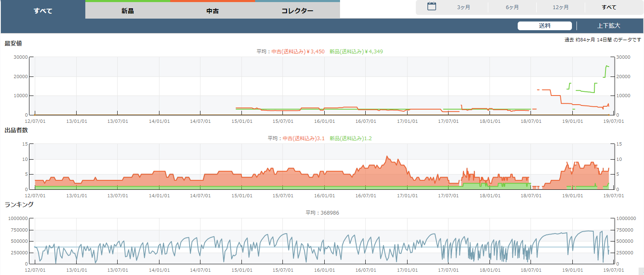The width and height of the screenshot is (644, 275).
Task: Set period to 12ヶ月
Action: pyautogui.click(x=560, y=7)
